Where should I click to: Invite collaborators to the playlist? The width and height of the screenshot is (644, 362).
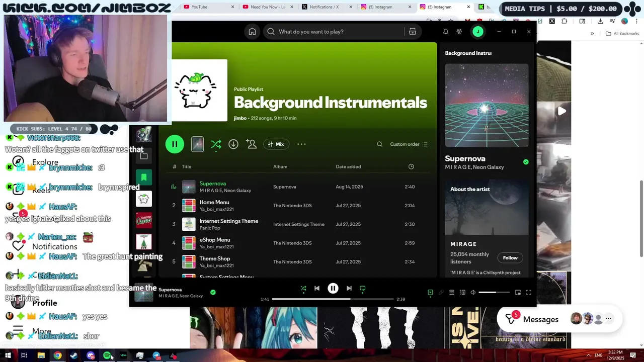(252, 144)
